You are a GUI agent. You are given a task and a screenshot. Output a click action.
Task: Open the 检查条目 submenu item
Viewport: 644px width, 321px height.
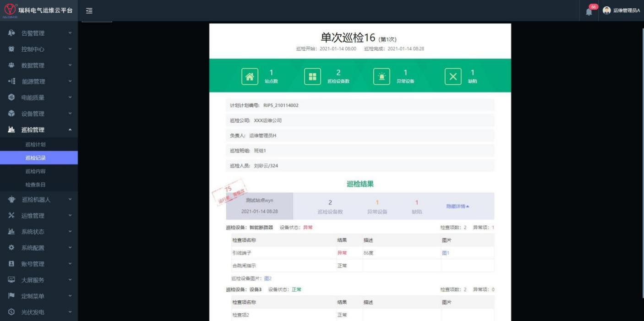tap(36, 185)
